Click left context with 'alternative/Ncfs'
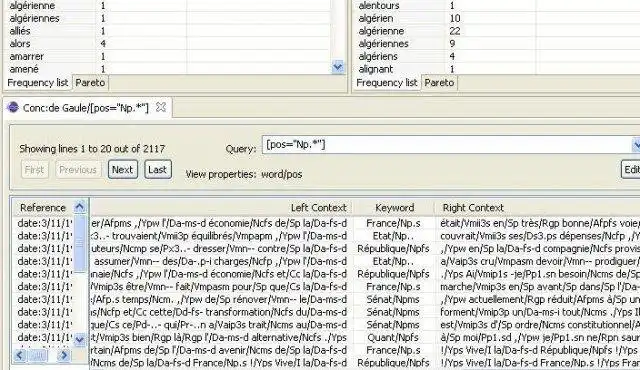 [x=219, y=337]
